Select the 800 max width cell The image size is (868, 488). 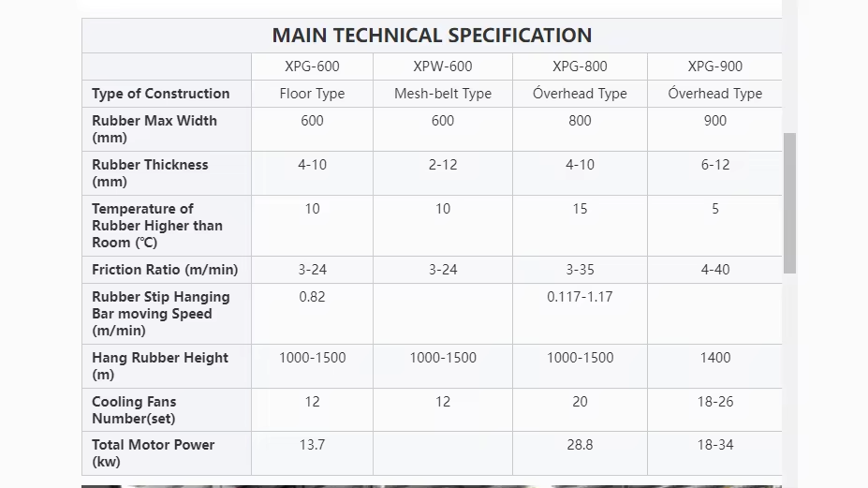click(x=580, y=121)
